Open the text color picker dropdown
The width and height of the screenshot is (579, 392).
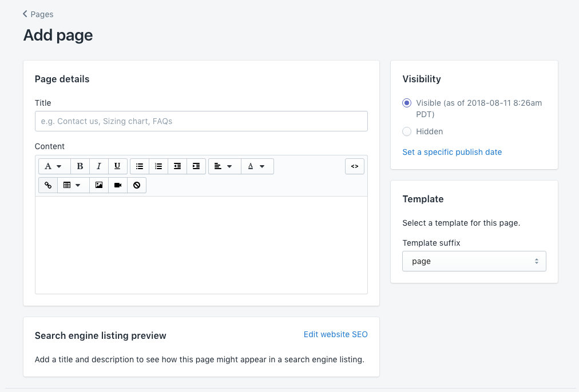(x=257, y=166)
